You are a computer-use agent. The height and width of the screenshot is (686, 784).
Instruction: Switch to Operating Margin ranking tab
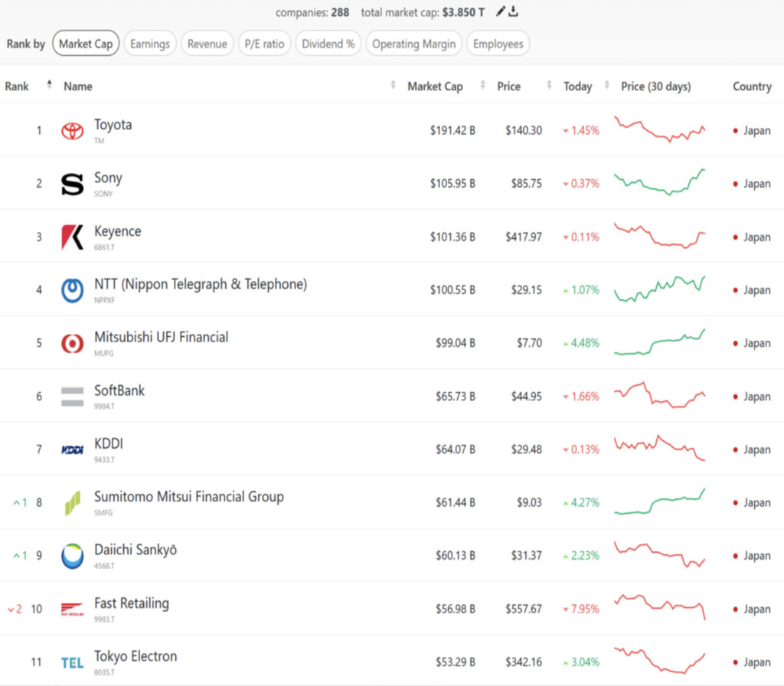413,44
